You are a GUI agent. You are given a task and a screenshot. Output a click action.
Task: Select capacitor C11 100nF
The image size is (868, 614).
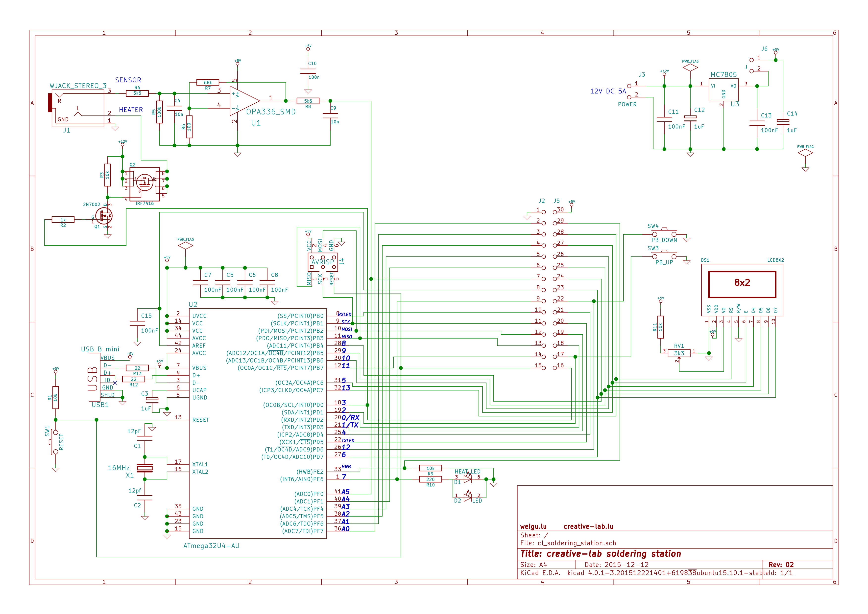664,119
